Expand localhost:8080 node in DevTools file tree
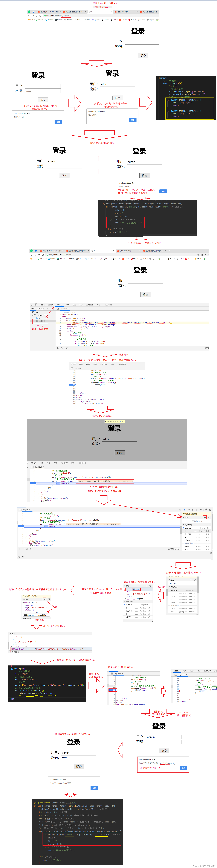The width and height of the screenshot is (217, 868). [x=33, y=315]
